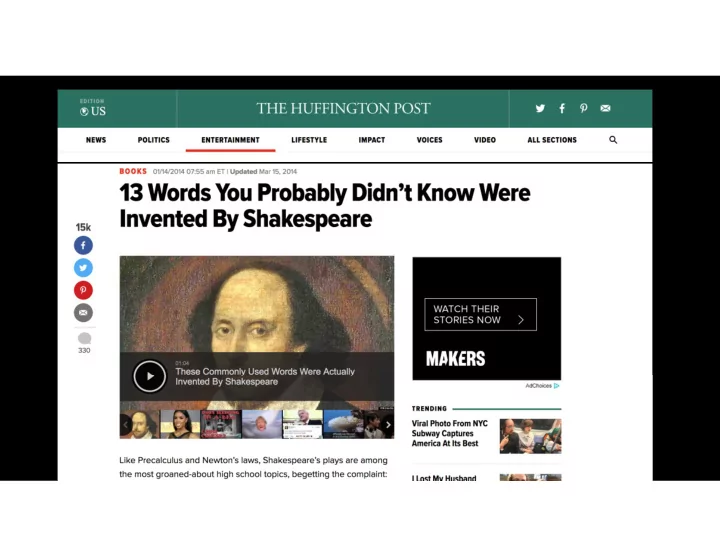Share article with blue Facebook sidebar button
Viewport: 720px width, 557px height.
coord(83,245)
